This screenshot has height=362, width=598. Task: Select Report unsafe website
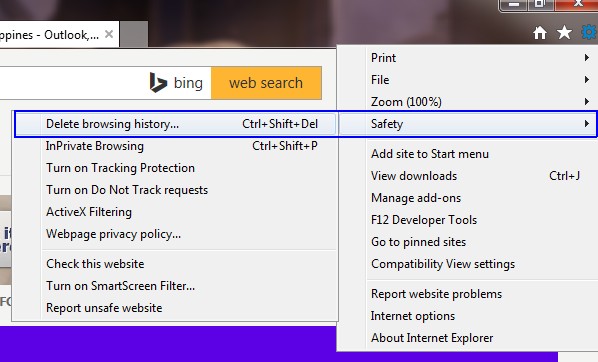coord(175,308)
